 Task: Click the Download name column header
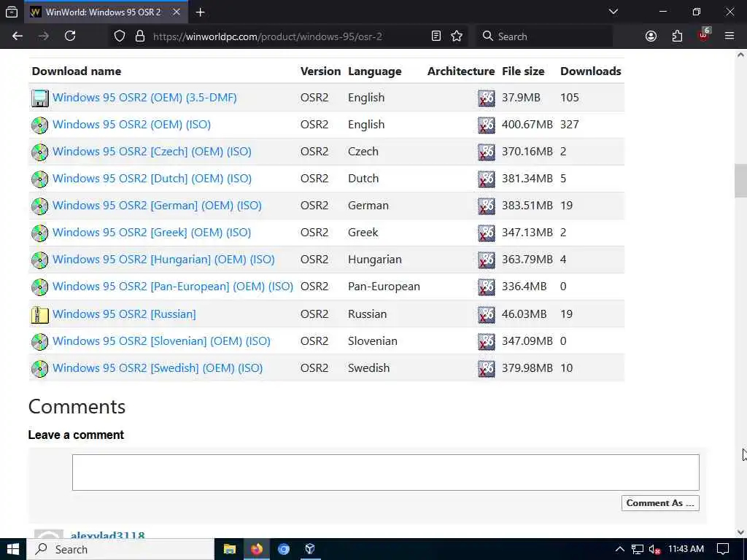coord(77,71)
